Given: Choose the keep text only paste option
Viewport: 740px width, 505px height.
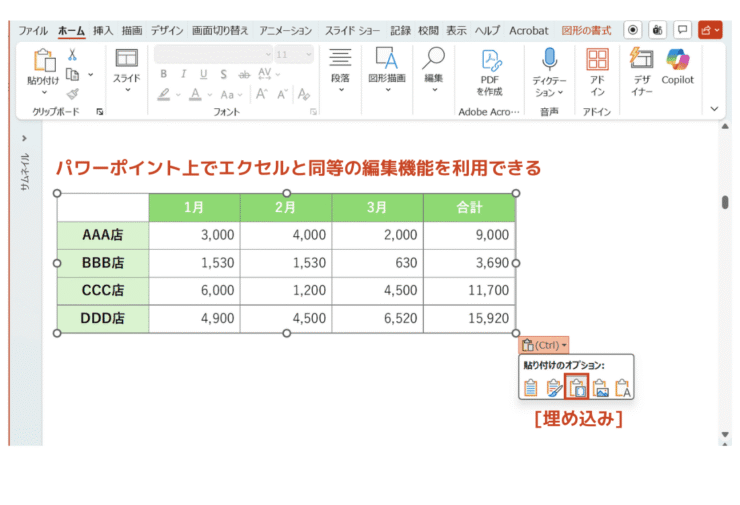Looking at the screenshot, I should (622, 388).
